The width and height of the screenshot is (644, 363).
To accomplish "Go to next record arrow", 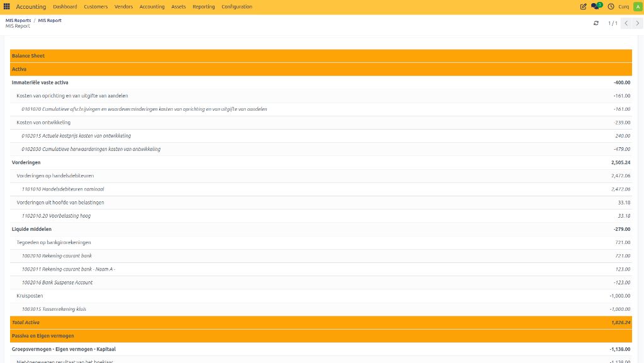I will (638, 23).
